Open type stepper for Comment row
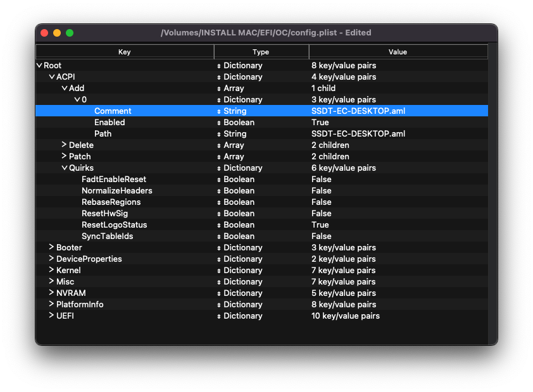 219,111
